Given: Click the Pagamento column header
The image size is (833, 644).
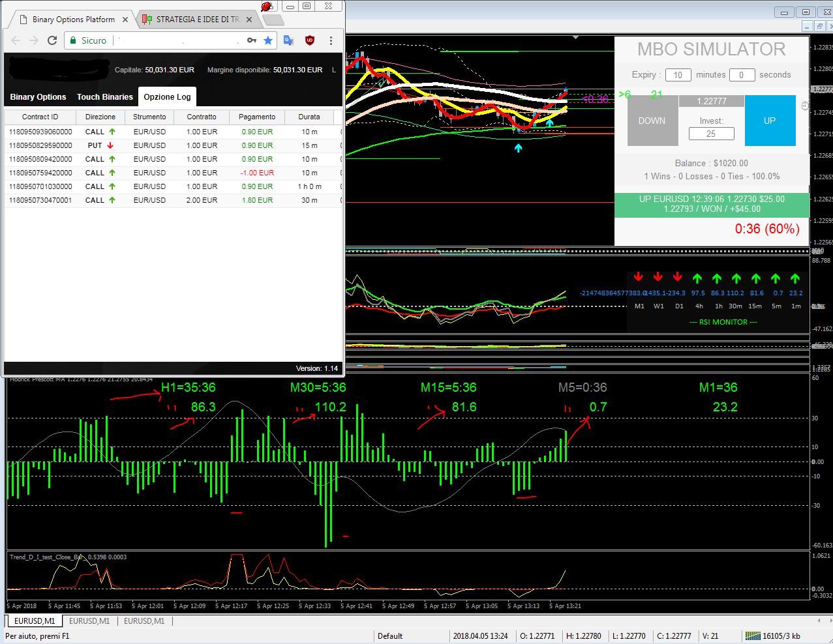Looking at the screenshot, I should [x=256, y=117].
